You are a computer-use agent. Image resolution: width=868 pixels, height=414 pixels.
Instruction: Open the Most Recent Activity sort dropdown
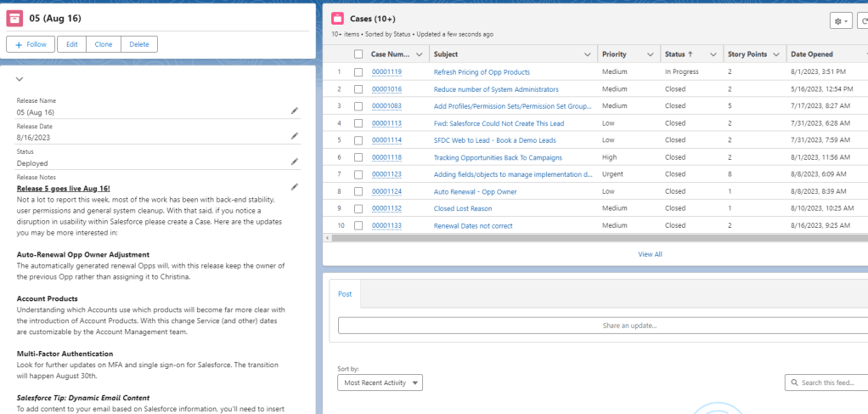pos(380,383)
